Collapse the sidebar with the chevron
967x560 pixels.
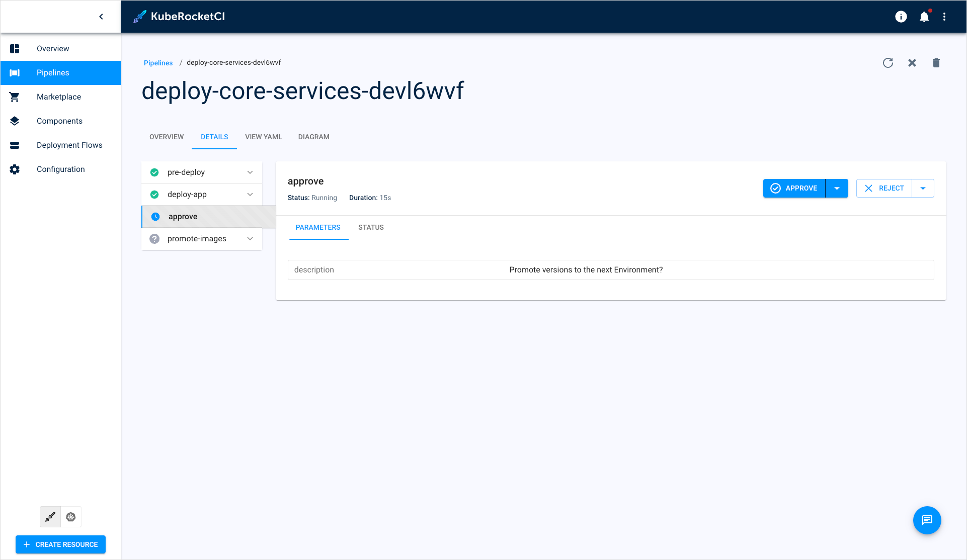[101, 17]
